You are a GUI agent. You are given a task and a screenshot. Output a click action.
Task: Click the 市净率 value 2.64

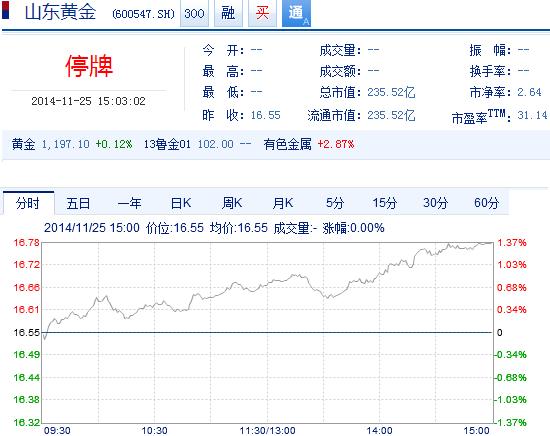[x=530, y=92]
